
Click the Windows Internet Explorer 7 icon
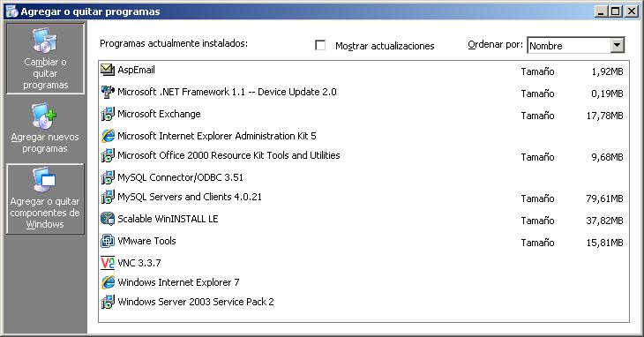click(x=108, y=282)
